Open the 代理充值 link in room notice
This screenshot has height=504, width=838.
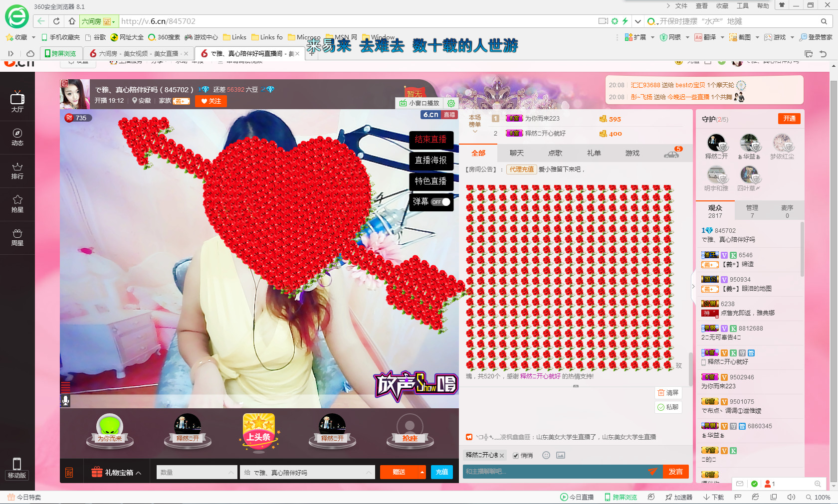click(x=521, y=169)
